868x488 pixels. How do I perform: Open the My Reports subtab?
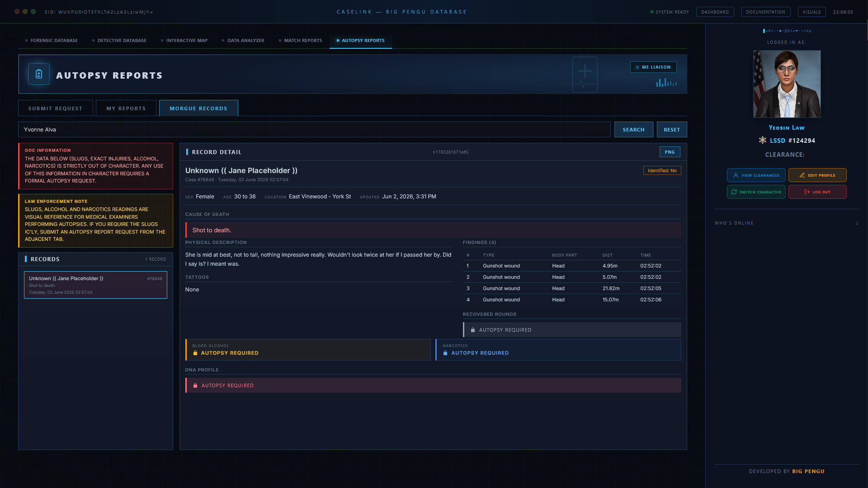pyautogui.click(x=126, y=108)
